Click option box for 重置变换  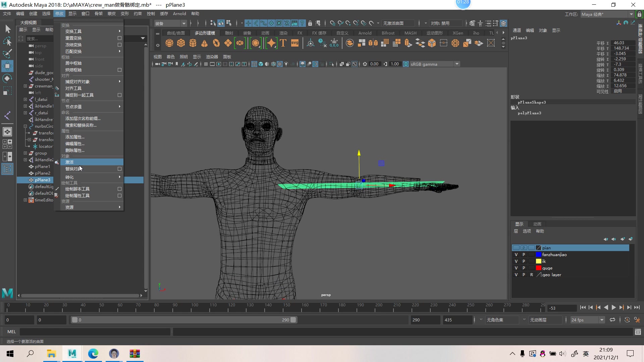[x=119, y=38]
